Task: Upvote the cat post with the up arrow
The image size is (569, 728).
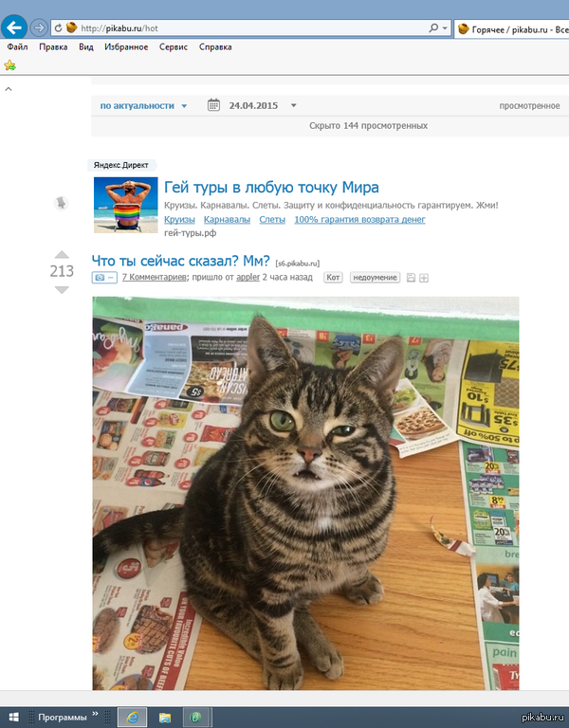Action: tap(62, 254)
